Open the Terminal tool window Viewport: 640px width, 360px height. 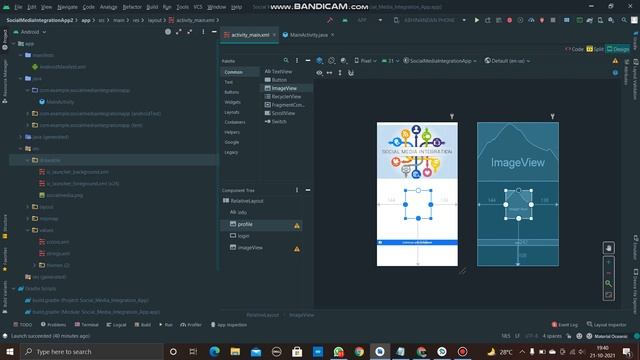[x=87, y=324]
